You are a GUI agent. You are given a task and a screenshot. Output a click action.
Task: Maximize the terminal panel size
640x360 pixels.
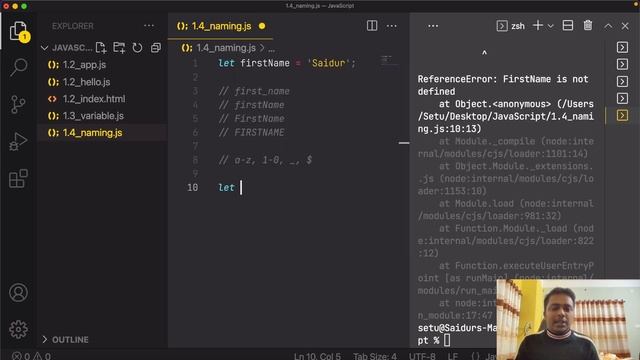(x=608, y=26)
